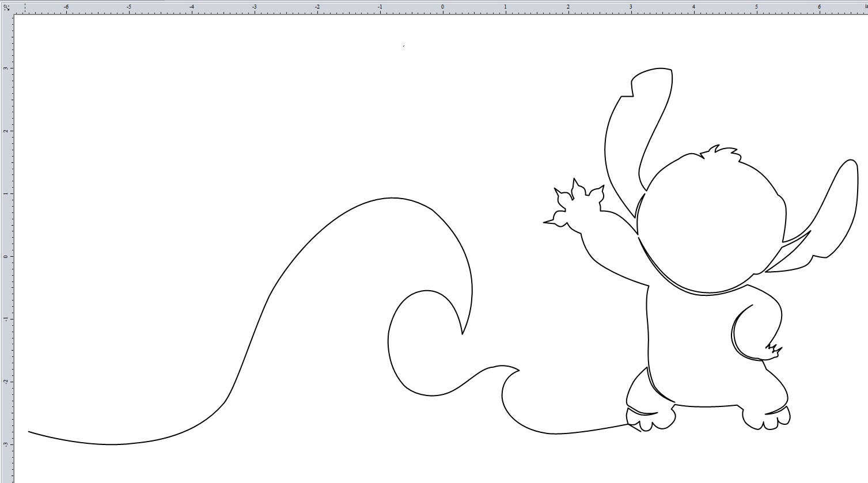This screenshot has width=868, height=483.
Task: Select the small second wave curl tip
Action: coord(518,370)
